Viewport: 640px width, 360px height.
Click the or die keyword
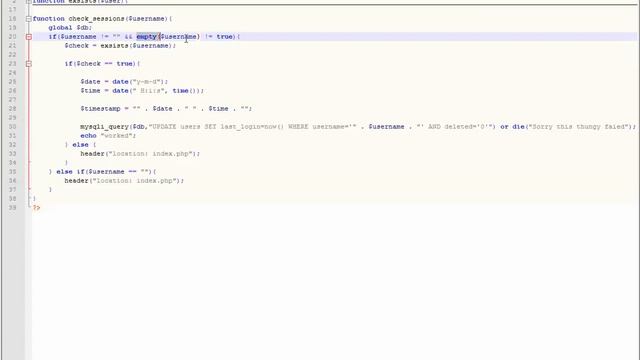point(512,127)
